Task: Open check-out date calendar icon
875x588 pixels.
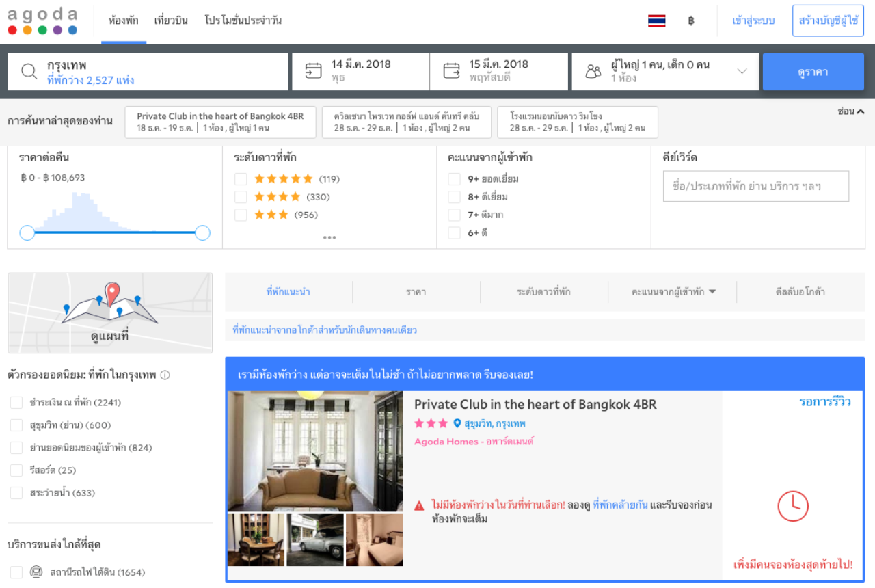Action: coord(451,71)
